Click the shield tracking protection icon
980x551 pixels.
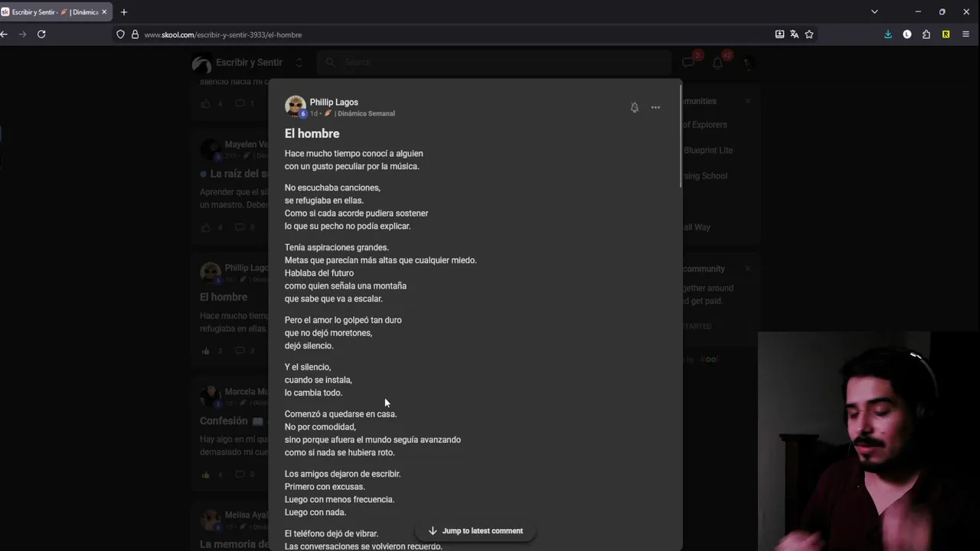[120, 34]
